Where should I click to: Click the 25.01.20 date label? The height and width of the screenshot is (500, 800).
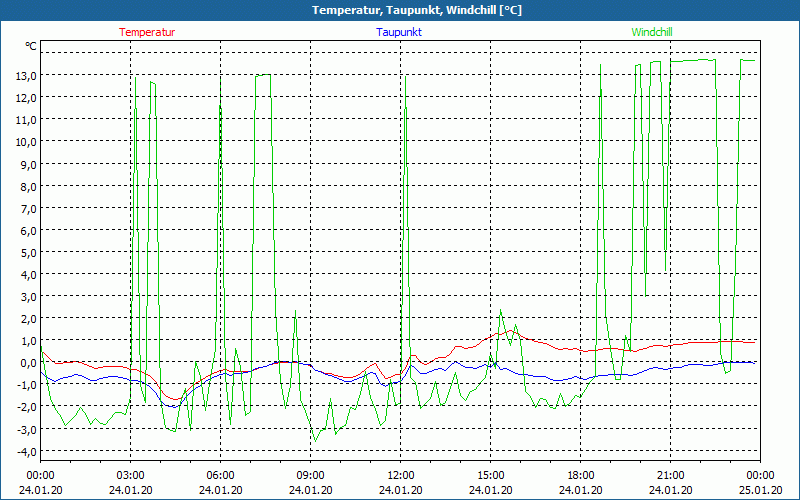pyautogui.click(x=760, y=490)
